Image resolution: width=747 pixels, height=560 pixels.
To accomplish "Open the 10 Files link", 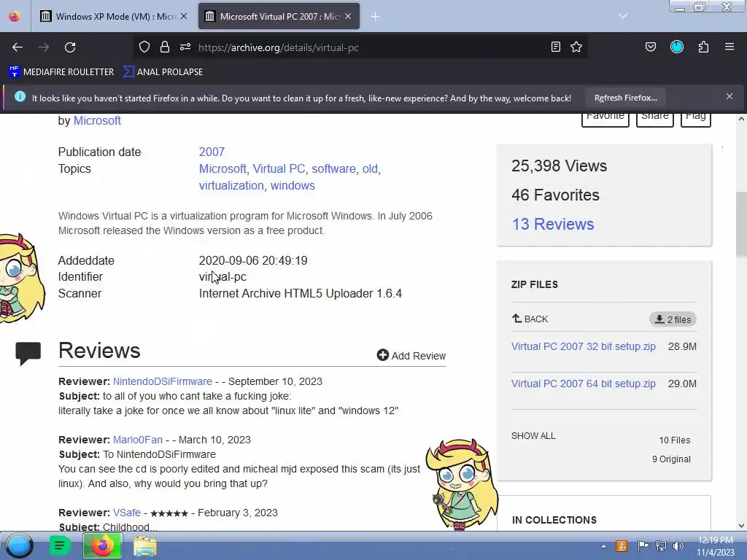I will click(674, 440).
